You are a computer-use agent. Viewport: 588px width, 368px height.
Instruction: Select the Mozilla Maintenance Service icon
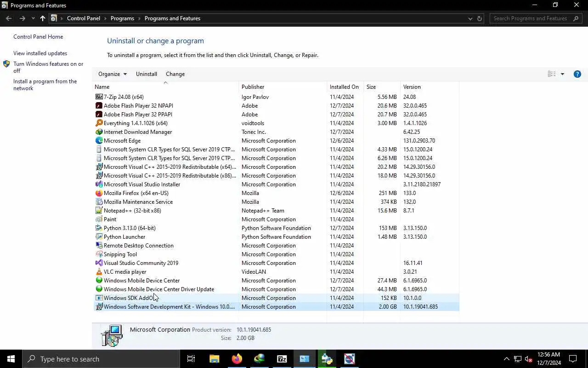pyautogui.click(x=99, y=202)
